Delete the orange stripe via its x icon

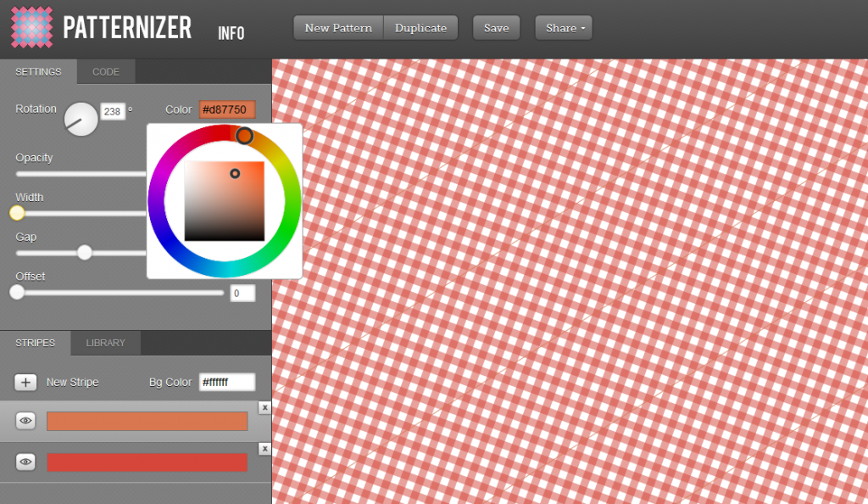click(264, 407)
